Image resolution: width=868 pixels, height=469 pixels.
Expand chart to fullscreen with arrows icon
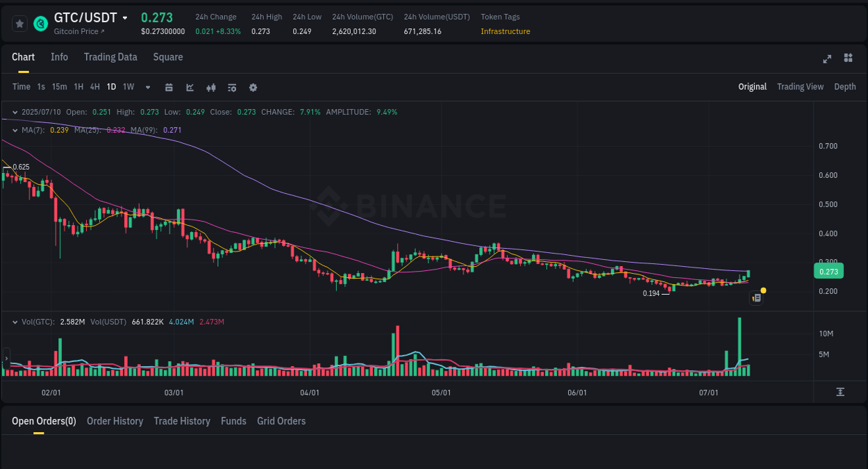(827, 59)
